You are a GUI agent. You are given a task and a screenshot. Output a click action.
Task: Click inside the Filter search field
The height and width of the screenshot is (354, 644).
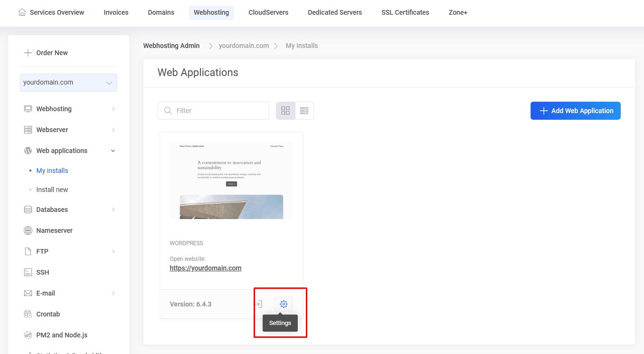[x=213, y=110]
